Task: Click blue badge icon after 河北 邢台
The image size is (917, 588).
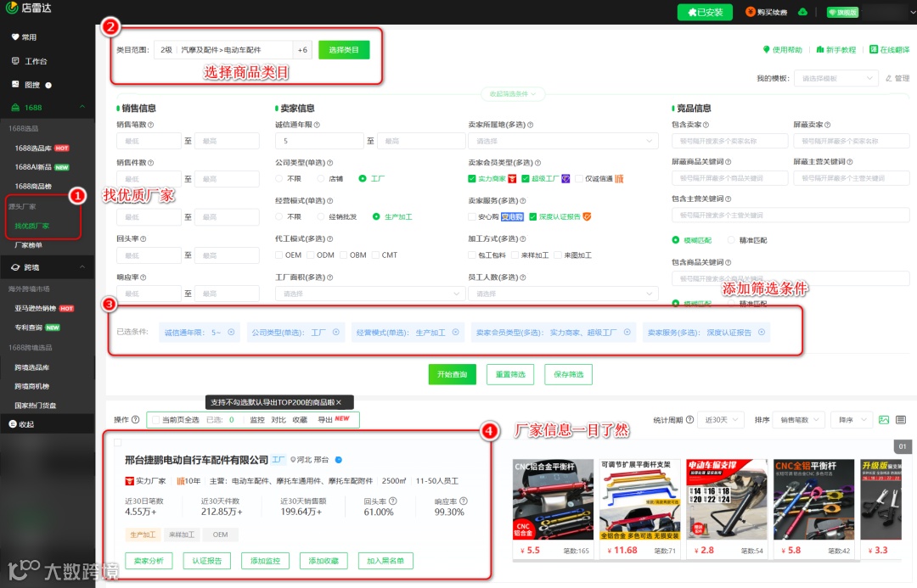Action: [339, 459]
